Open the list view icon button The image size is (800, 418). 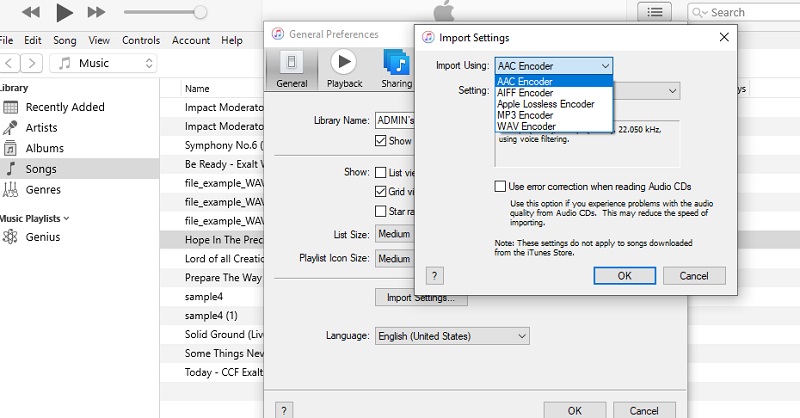pyautogui.click(x=655, y=12)
